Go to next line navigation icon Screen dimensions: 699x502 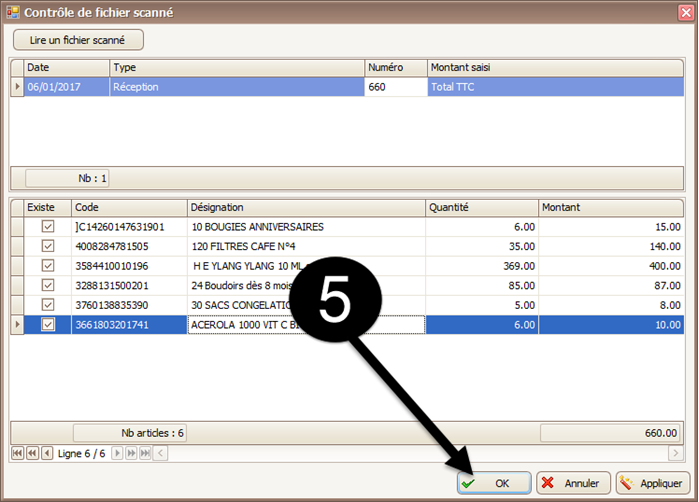click(117, 453)
